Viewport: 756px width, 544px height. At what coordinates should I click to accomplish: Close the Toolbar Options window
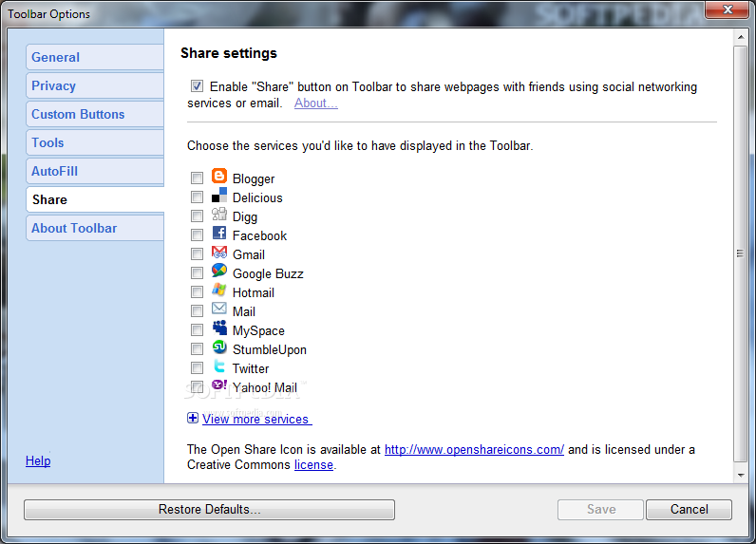tap(728, 9)
